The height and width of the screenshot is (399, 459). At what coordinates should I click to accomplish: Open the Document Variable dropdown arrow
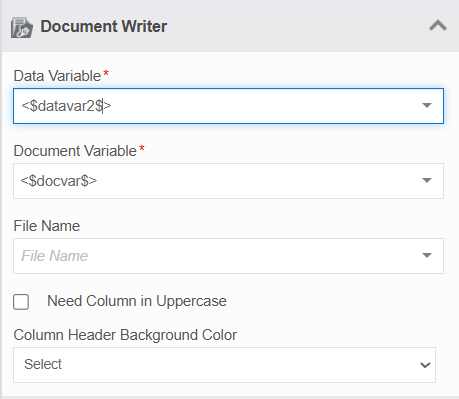coord(427,180)
